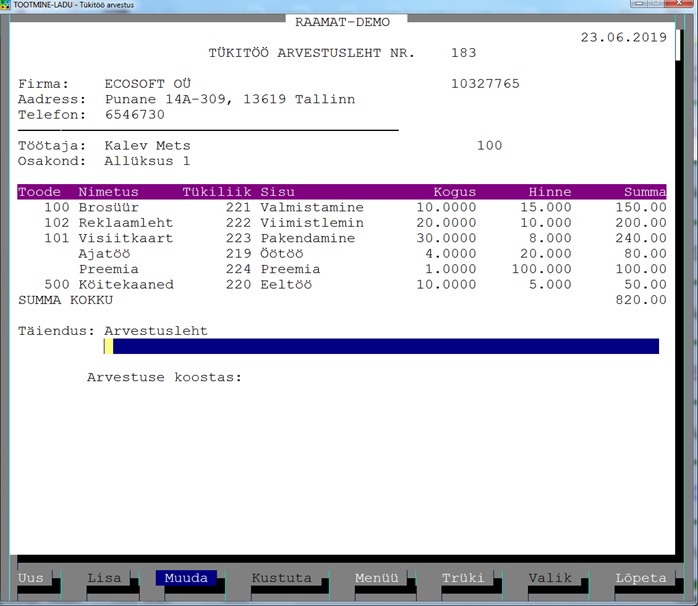Click the date 23.06.2019
The width and height of the screenshot is (698, 606).
[x=624, y=37]
